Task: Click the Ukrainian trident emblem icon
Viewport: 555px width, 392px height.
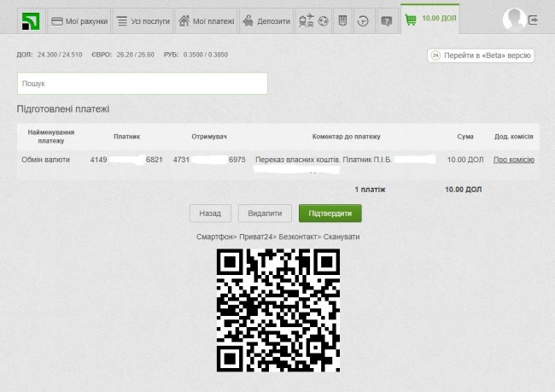Action: (x=343, y=20)
